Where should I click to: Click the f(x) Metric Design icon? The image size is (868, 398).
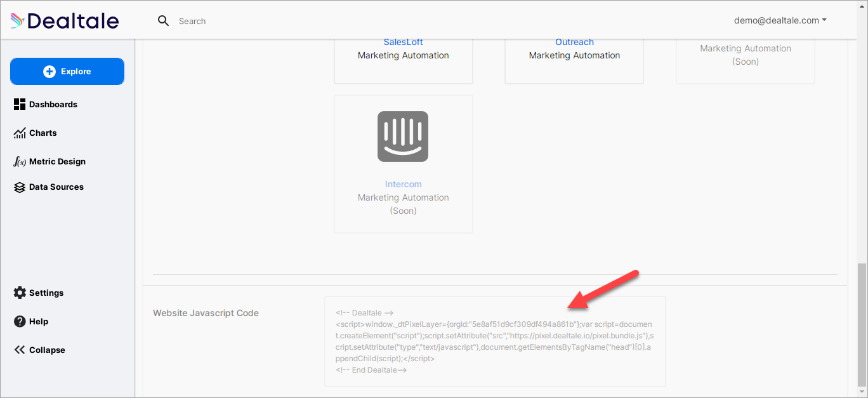(20, 161)
